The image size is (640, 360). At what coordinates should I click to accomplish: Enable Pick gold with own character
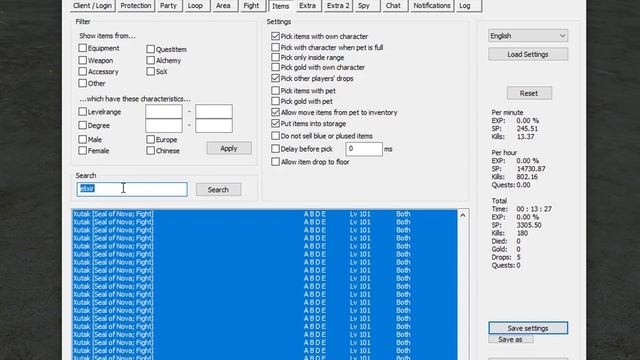pyautogui.click(x=276, y=67)
